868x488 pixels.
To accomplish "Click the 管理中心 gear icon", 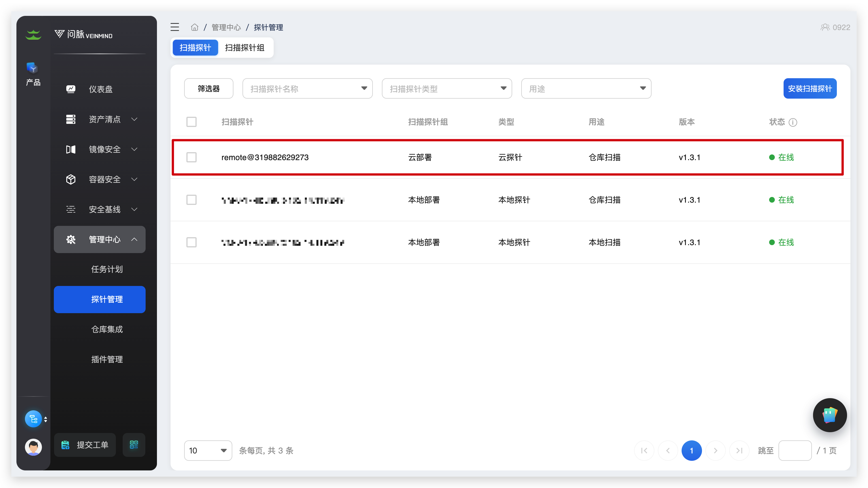I will (x=71, y=239).
